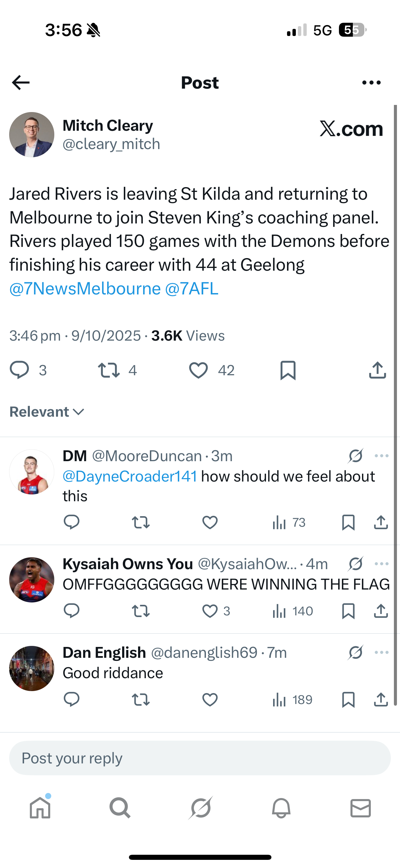Reply to Mitch Cleary's post via the comment icon
Viewport: 400px width, 868px height.
pos(19,370)
